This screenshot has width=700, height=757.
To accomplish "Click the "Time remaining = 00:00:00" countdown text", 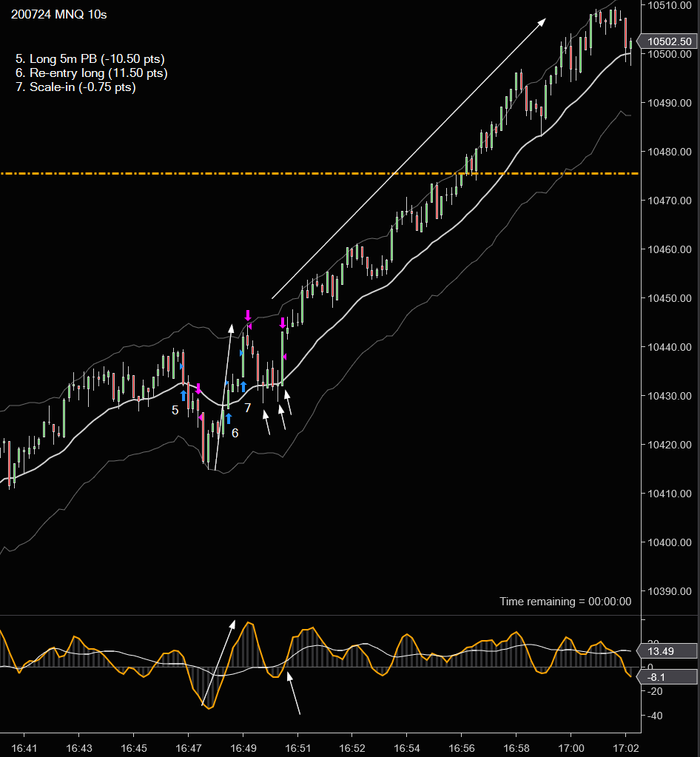I will click(x=565, y=602).
